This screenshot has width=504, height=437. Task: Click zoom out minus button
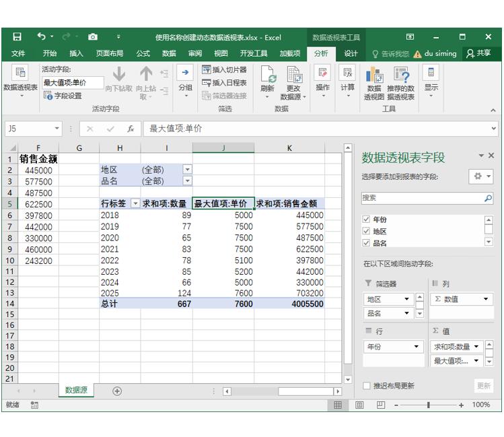pyautogui.click(x=396, y=405)
